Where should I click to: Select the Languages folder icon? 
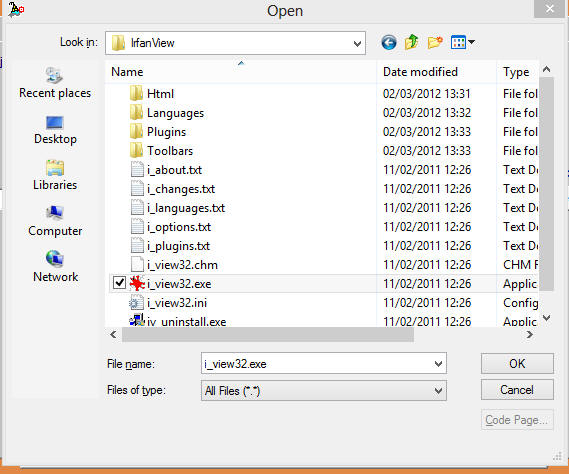tap(136, 113)
